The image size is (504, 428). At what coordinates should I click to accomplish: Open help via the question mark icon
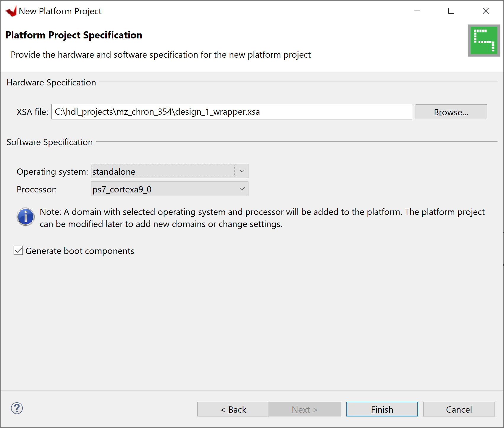17,408
